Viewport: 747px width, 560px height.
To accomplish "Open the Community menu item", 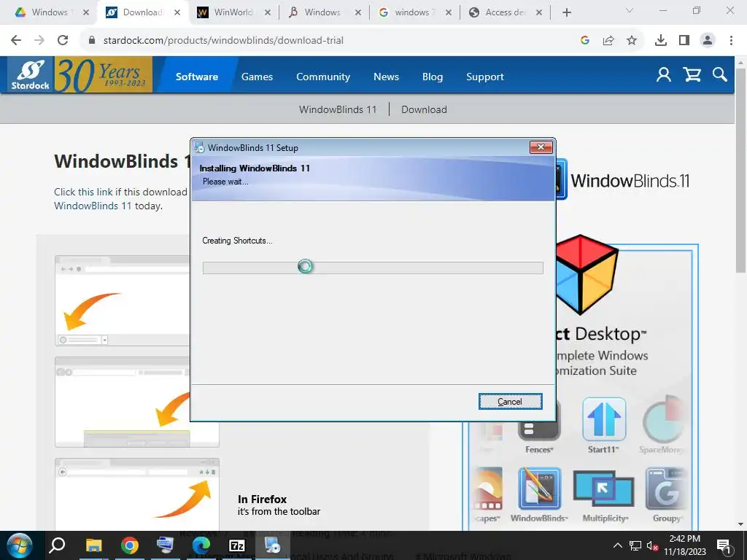I will pyautogui.click(x=323, y=77).
